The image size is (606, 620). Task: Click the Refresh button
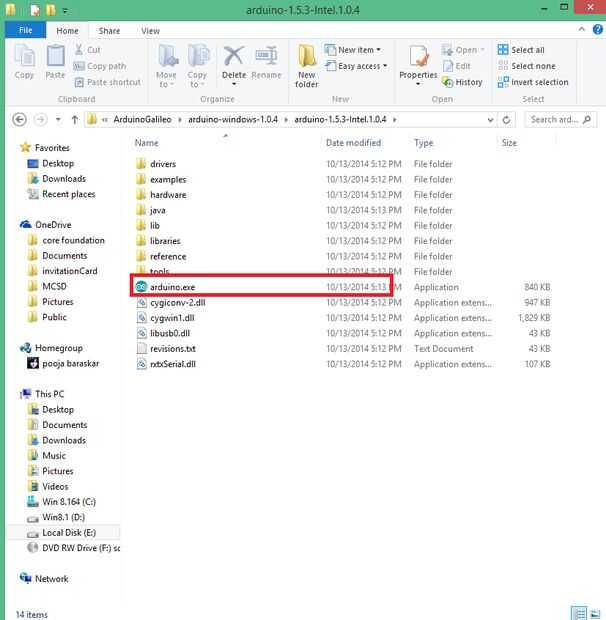(506, 120)
